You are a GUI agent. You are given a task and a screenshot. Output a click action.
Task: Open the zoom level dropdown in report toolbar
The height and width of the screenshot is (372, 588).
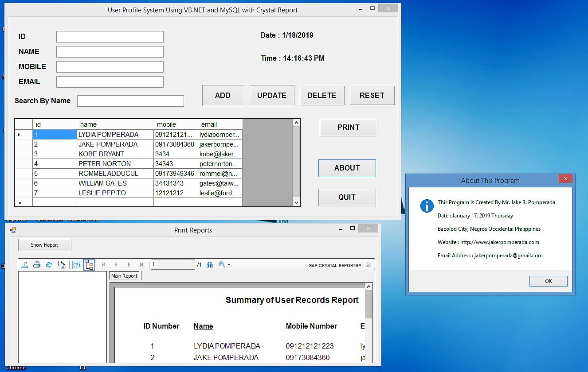229,265
